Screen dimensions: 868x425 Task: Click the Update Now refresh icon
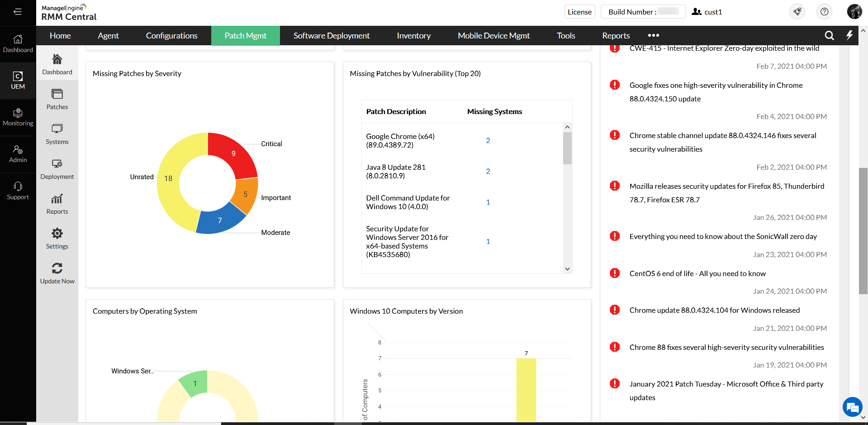(57, 268)
